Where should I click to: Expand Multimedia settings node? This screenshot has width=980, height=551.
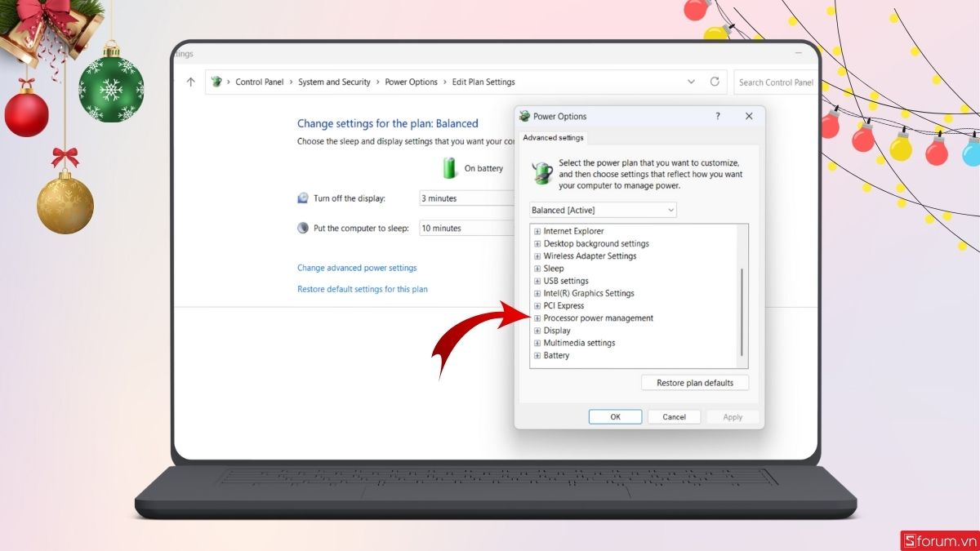click(537, 343)
